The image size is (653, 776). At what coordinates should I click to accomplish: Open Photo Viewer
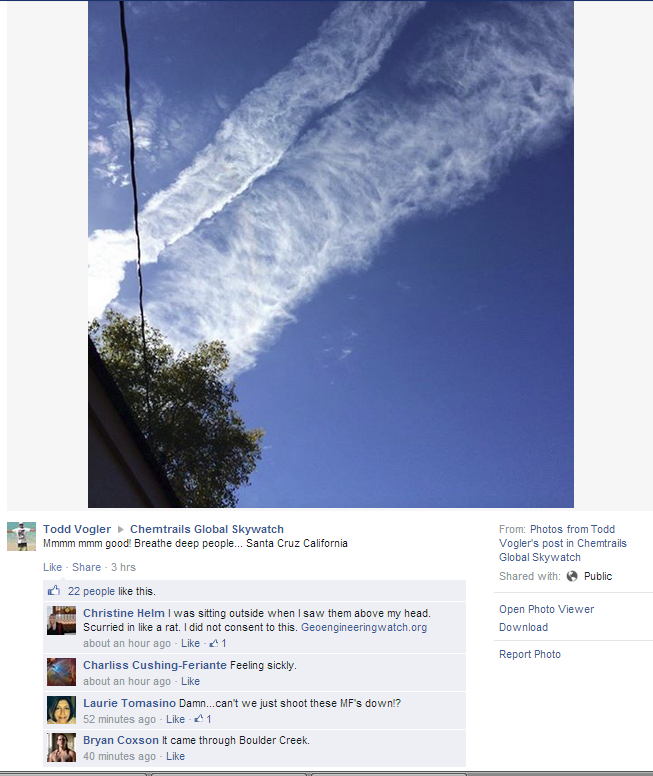pos(547,609)
